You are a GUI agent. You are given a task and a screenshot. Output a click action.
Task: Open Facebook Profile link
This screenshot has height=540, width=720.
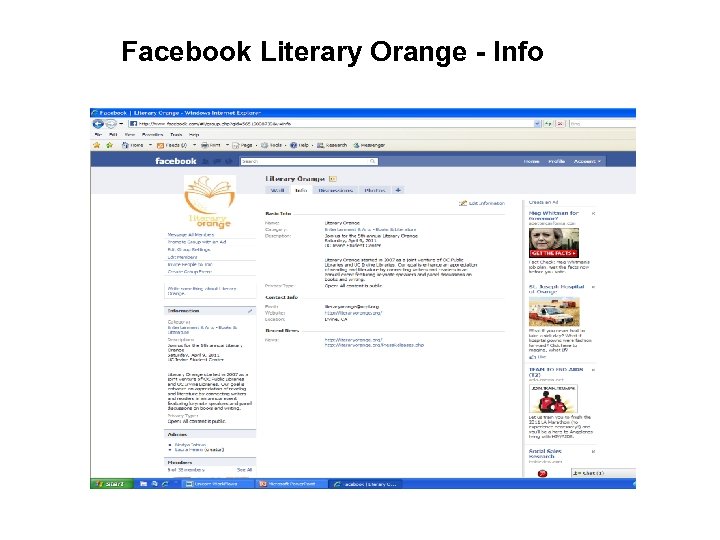(557, 162)
